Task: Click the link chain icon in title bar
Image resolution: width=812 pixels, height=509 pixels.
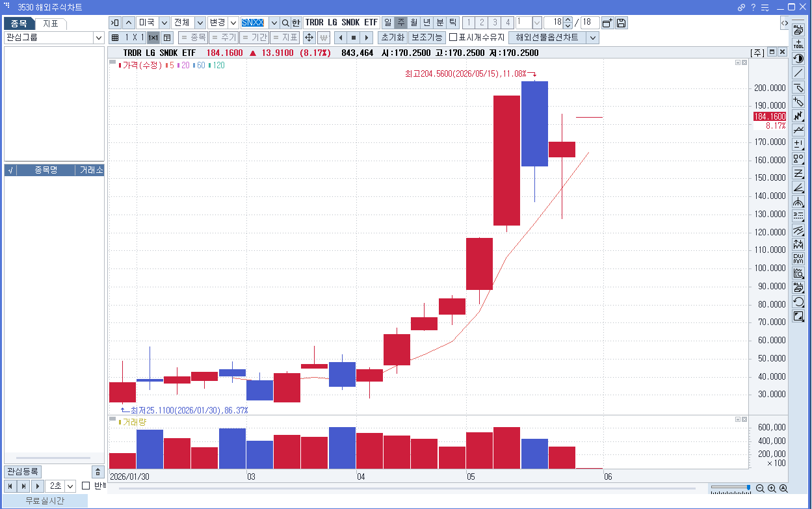Action: [742, 7]
